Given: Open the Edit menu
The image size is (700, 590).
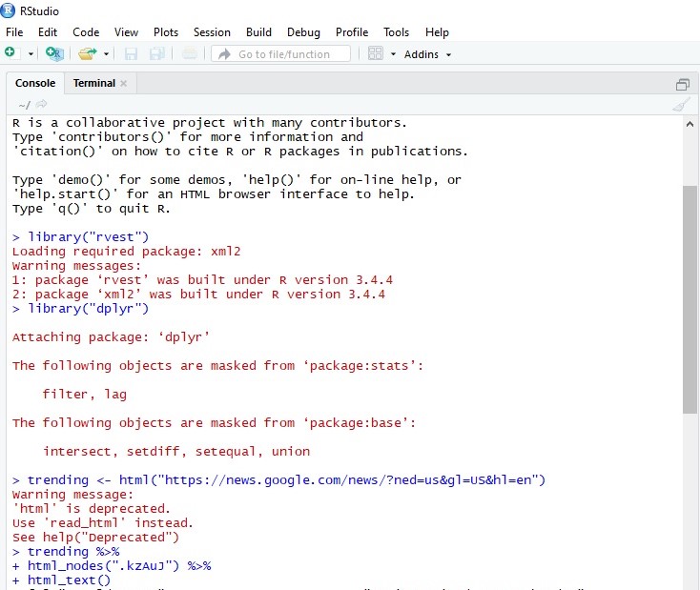Looking at the screenshot, I should tap(48, 32).
